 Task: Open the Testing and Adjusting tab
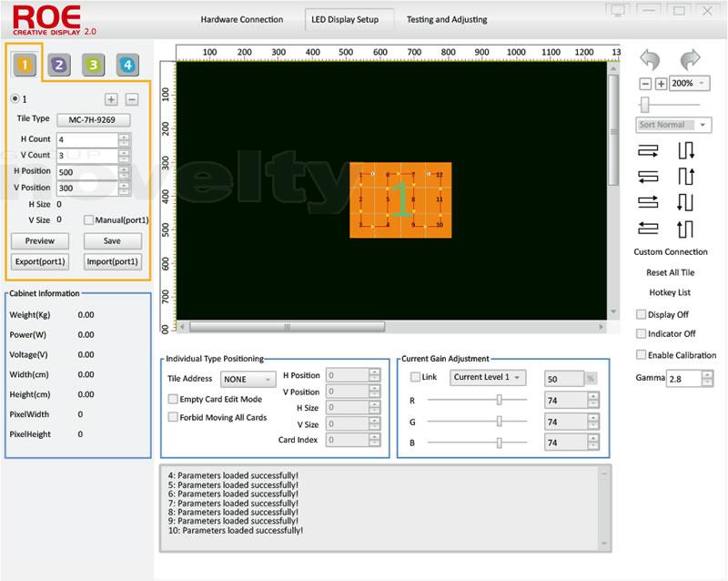(446, 19)
